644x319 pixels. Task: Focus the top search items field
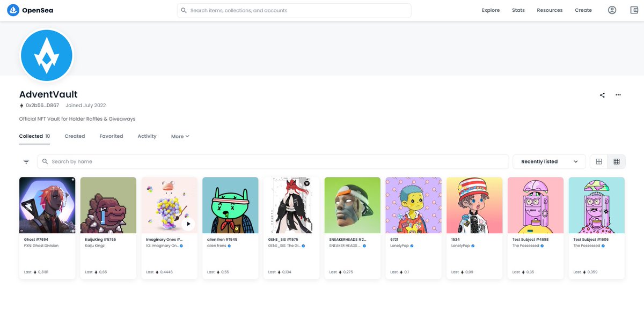coord(294,10)
